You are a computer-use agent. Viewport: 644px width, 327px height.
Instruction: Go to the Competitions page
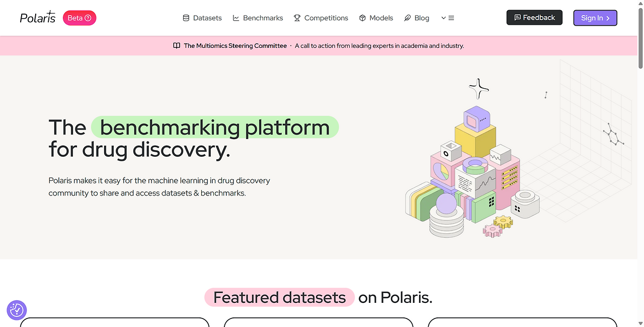pyautogui.click(x=321, y=18)
